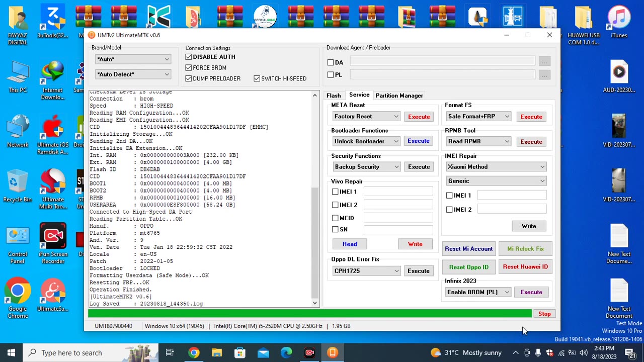
Task: Click the Mi Relock Fix button
Action: 525,248
